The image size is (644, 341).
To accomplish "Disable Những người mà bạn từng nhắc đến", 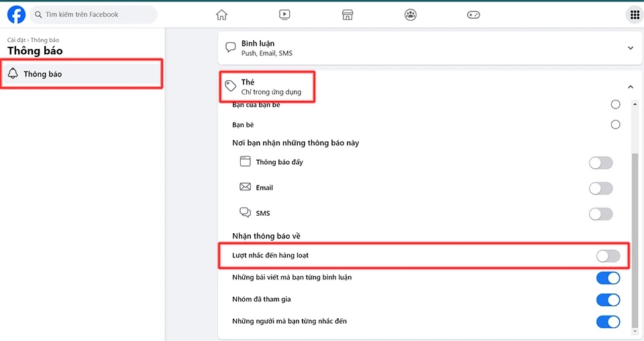I will coord(608,322).
